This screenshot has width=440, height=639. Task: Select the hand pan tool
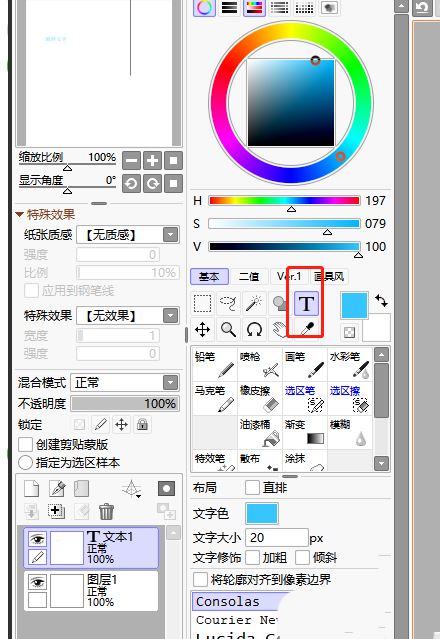coord(279,329)
